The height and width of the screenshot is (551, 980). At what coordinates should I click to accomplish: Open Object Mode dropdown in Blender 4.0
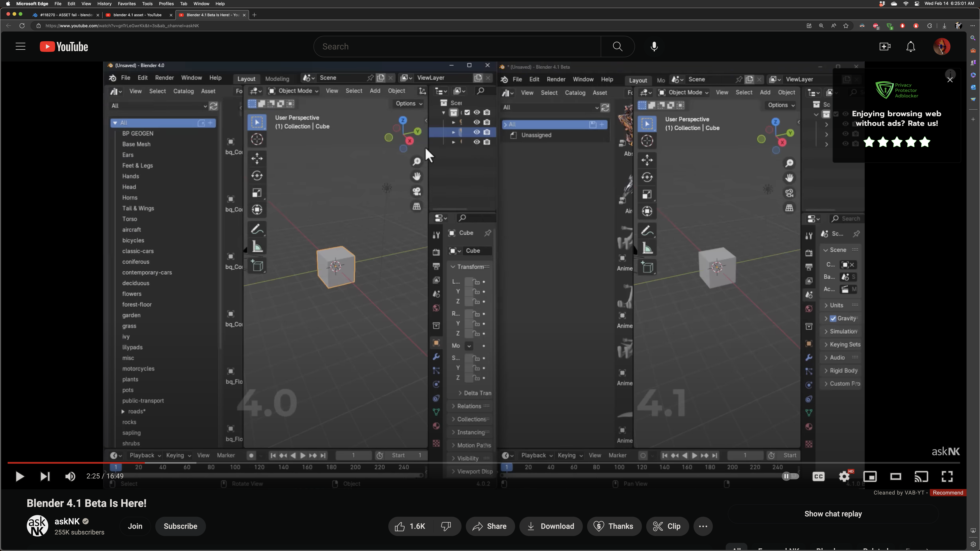(293, 91)
